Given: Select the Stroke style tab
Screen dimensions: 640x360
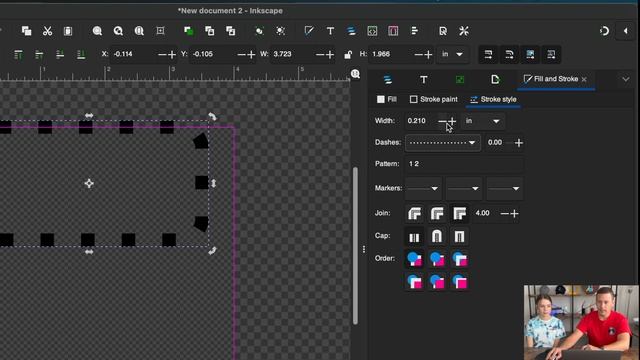Looking at the screenshot, I should click(493, 99).
